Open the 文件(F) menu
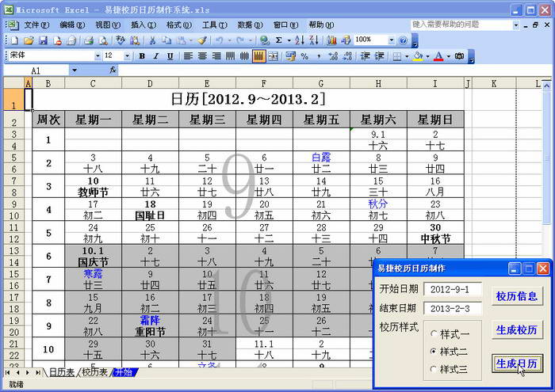This screenshot has width=555, height=392. 36,25
